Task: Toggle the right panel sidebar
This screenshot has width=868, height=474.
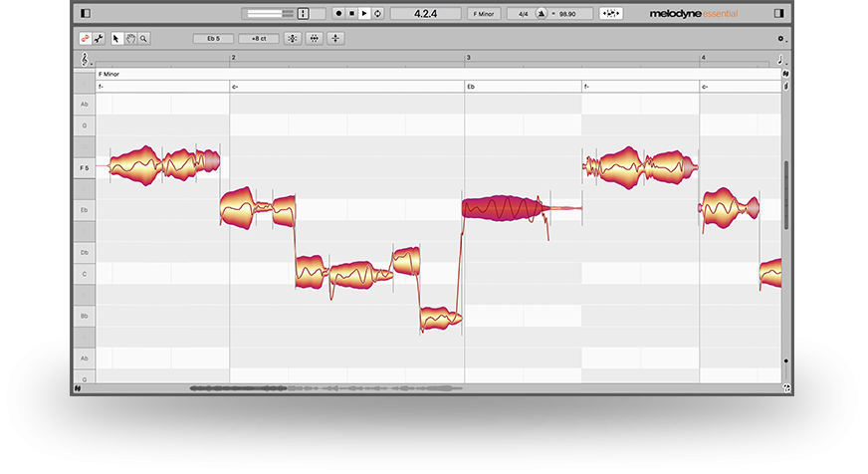Action: click(x=779, y=13)
